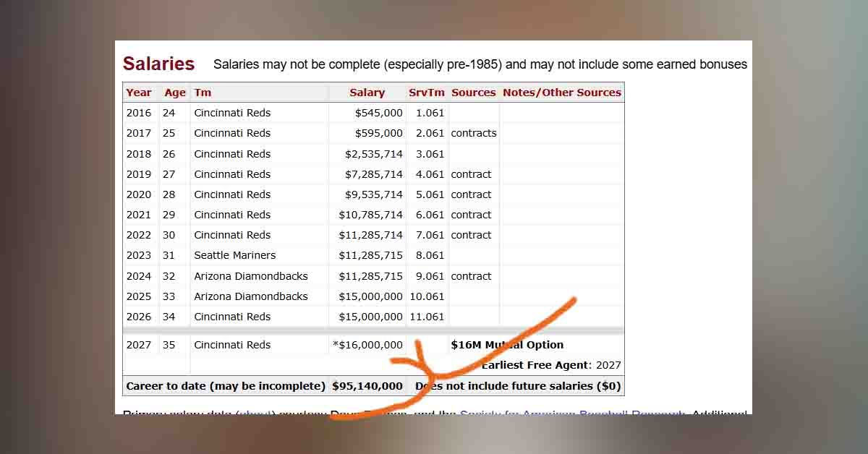Click Seattle Mariners in the 2023 row
868x454 pixels.
tap(234, 255)
